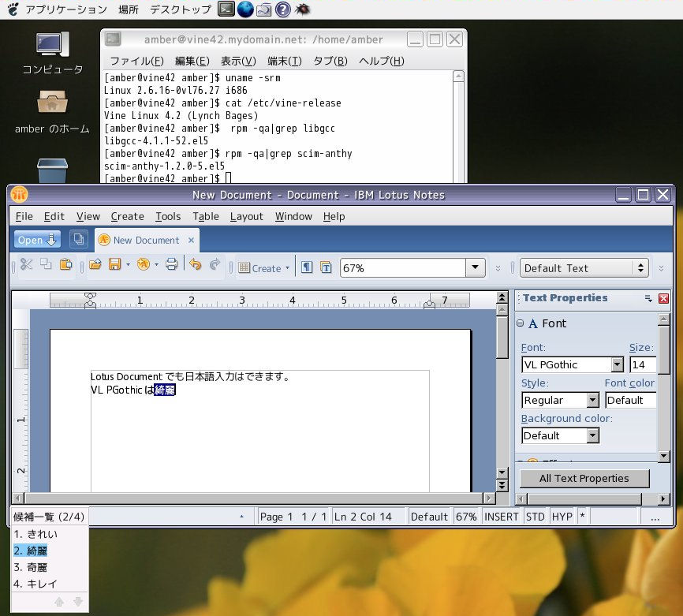Click the INSERT mode indicator in status bar

[501, 517]
